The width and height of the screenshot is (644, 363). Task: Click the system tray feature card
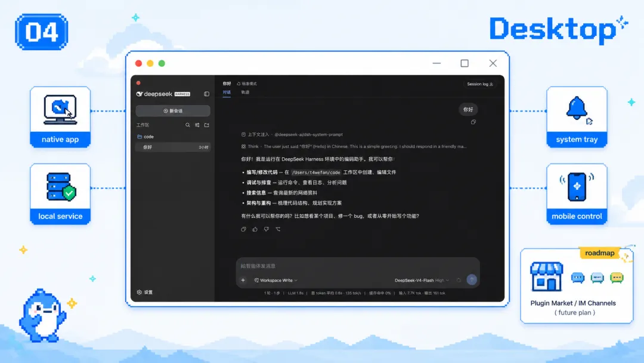pyautogui.click(x=577, y=117)
